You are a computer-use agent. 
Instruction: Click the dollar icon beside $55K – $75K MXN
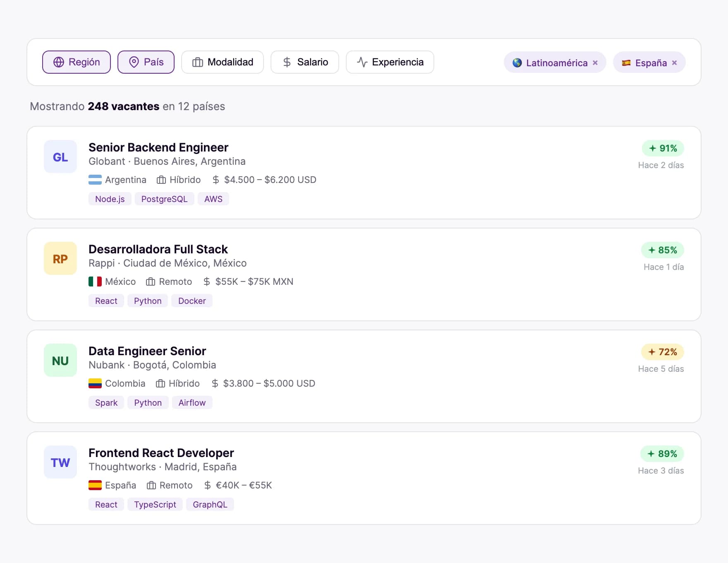click(207, 281)
